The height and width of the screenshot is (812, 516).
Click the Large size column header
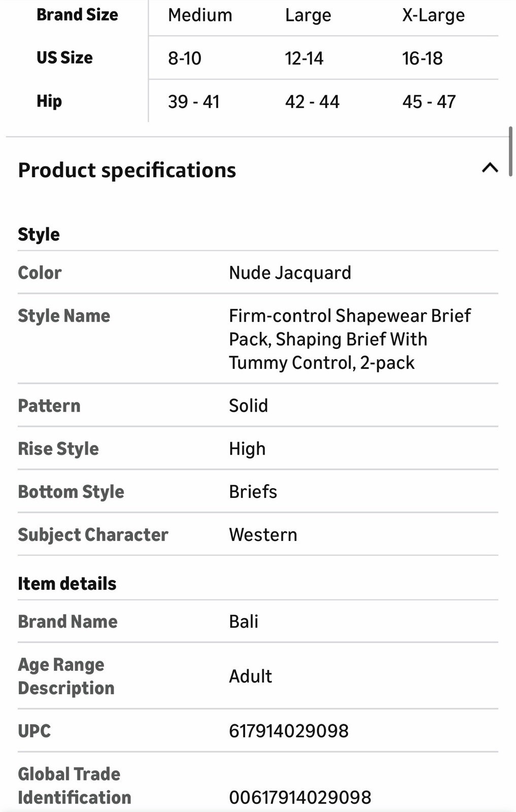click(308, 15)
